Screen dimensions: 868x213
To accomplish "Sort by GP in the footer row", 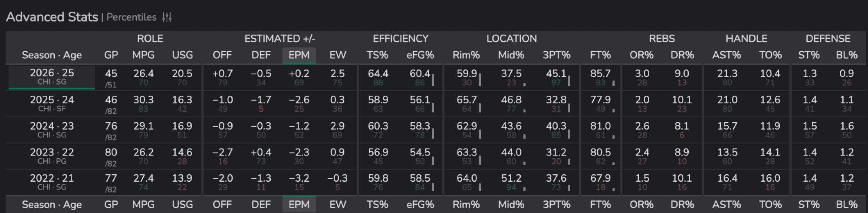I will (x=111, y=204).
